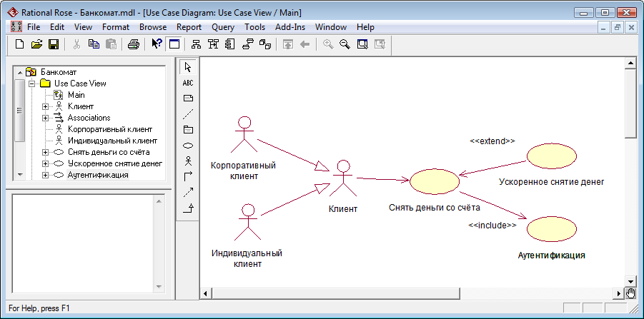
Task: Select the Generalization tool in toolbox
Action: 188,208
